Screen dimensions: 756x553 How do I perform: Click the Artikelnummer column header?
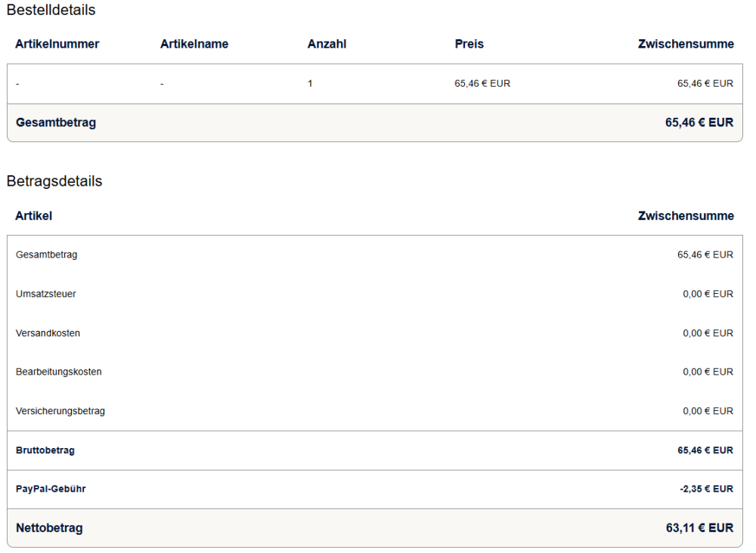click(57, 44)
